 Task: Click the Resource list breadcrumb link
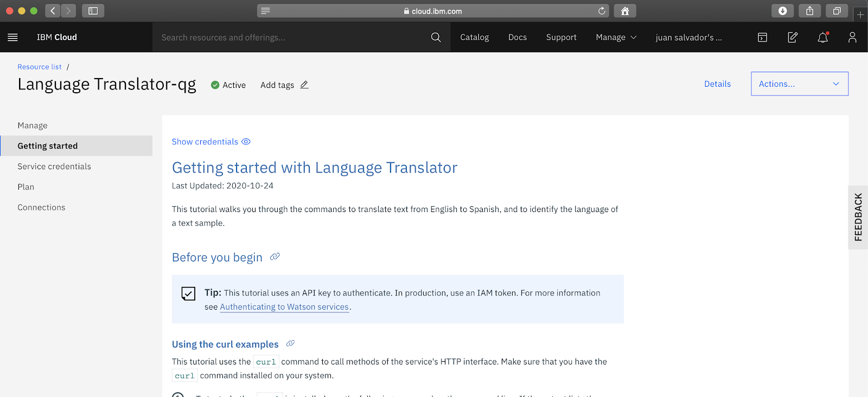click(x=40, y=67)
